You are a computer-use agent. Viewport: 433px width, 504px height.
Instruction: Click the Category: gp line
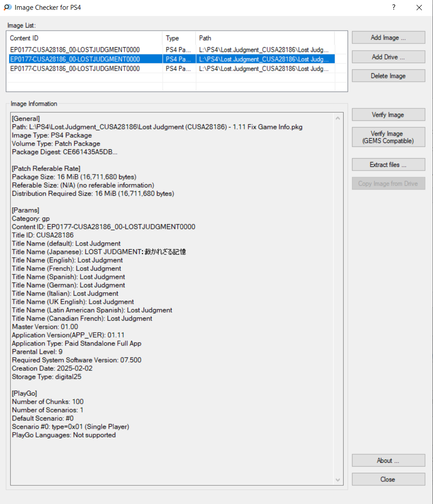tap(31, 218)
